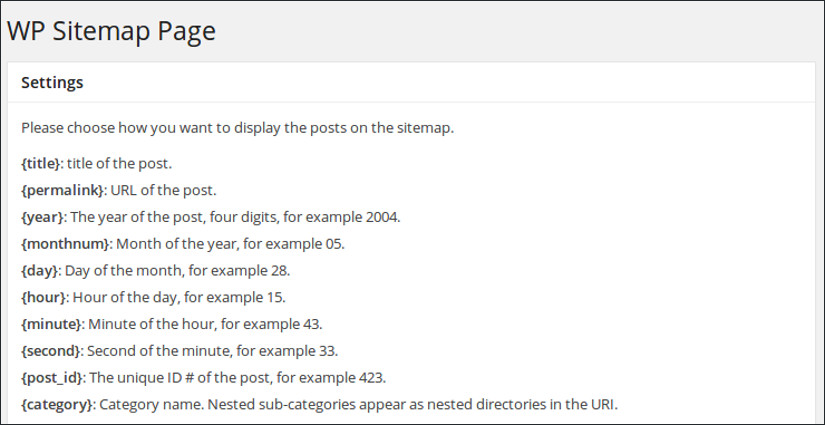Click the bold {year} tag

coord(42,216)
